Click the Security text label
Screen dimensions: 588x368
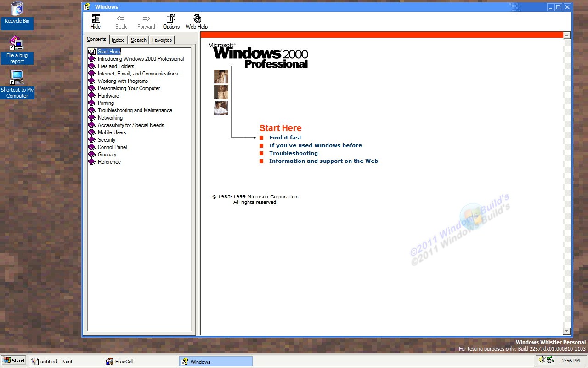tap(107, 140)
